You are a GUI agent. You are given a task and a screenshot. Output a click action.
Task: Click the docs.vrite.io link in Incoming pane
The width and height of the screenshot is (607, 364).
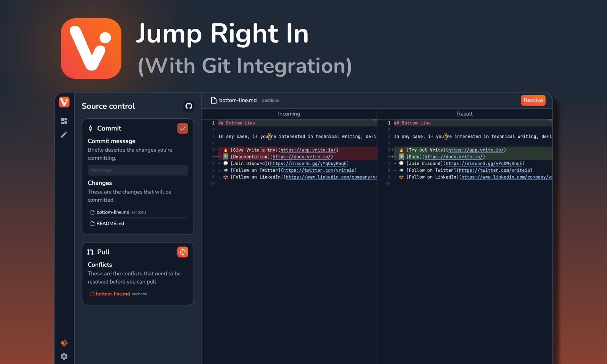coord(301,157)
